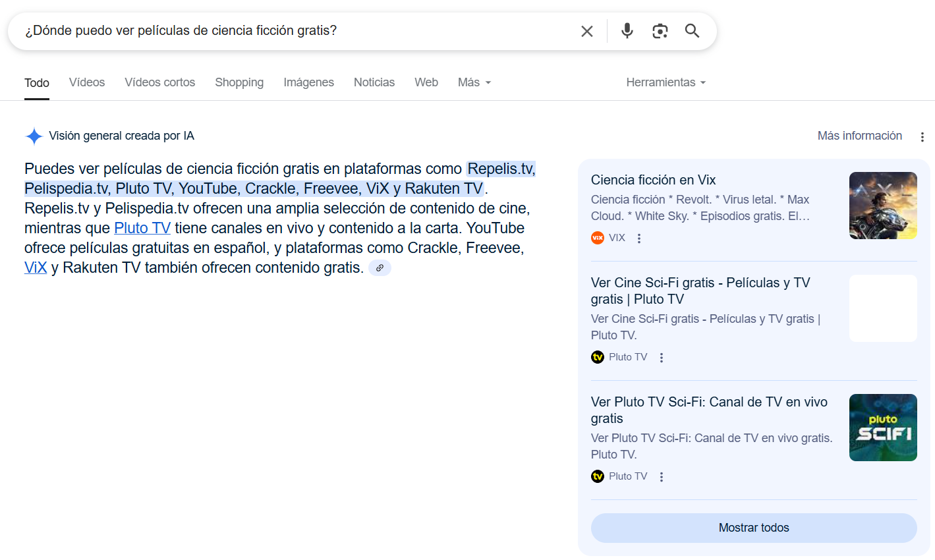Click the magnifying glass search icon

point(692,31)
